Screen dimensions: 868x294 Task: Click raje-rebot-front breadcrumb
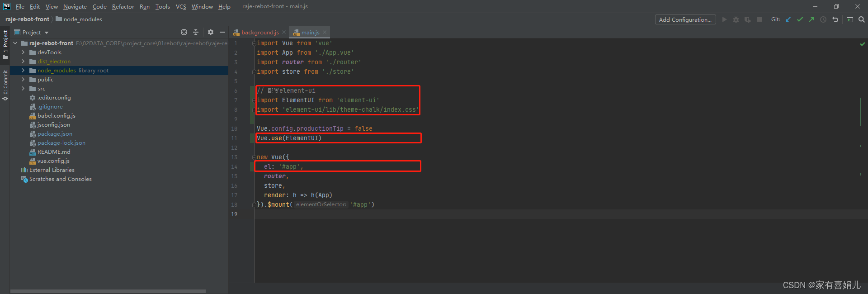coord(27,19)
